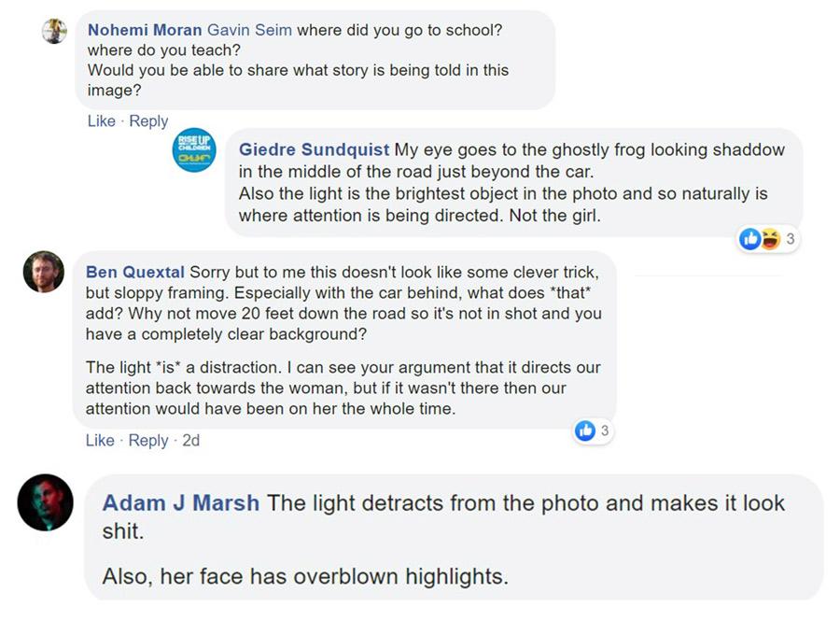The width and height of the screenshot is (840, 621).
Task: Click thumbs-up reaction icon on Giedre's comment
Action: click(749, 239)
